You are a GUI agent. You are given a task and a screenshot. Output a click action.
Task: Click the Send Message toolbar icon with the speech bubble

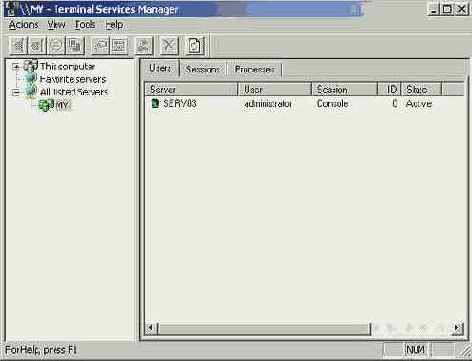[x=56, y=45]
